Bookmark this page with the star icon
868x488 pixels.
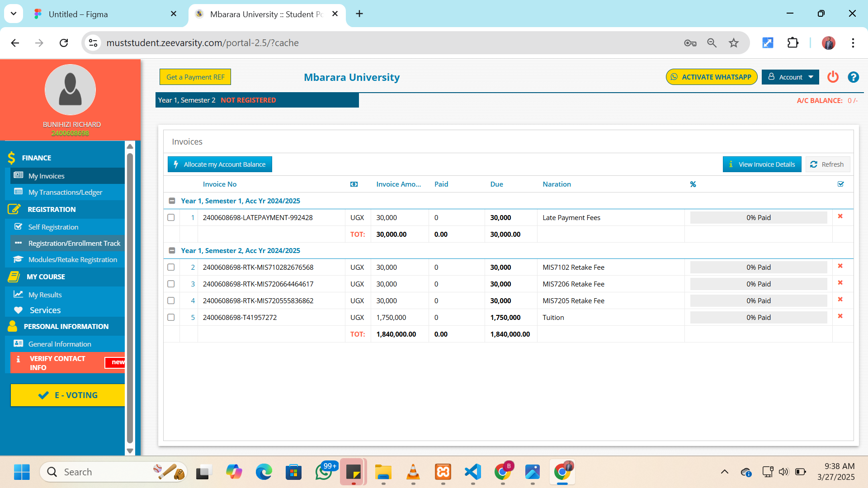point(733,43)
